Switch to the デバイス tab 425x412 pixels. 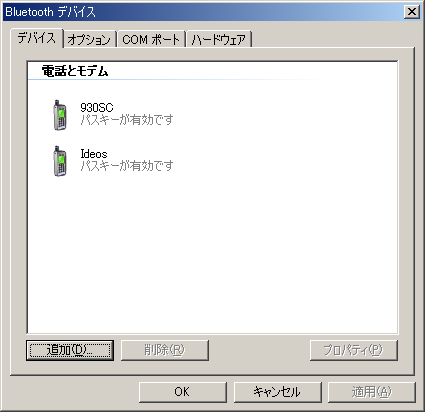pos(37,38)
